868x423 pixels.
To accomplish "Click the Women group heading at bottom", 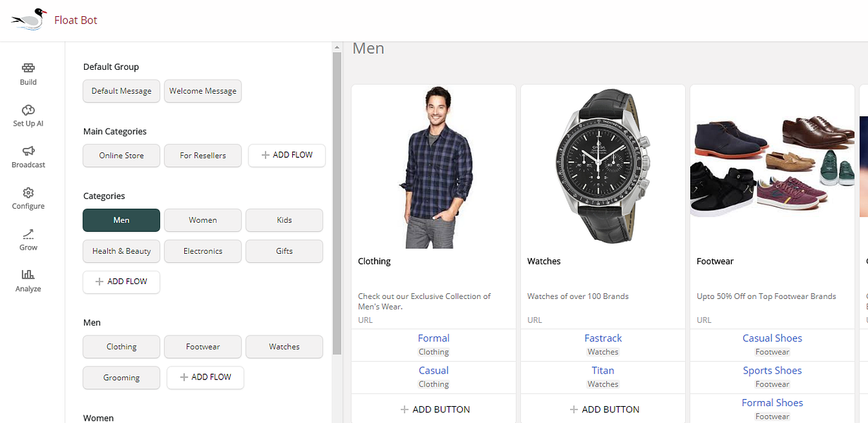I will (x=98, y=418).
